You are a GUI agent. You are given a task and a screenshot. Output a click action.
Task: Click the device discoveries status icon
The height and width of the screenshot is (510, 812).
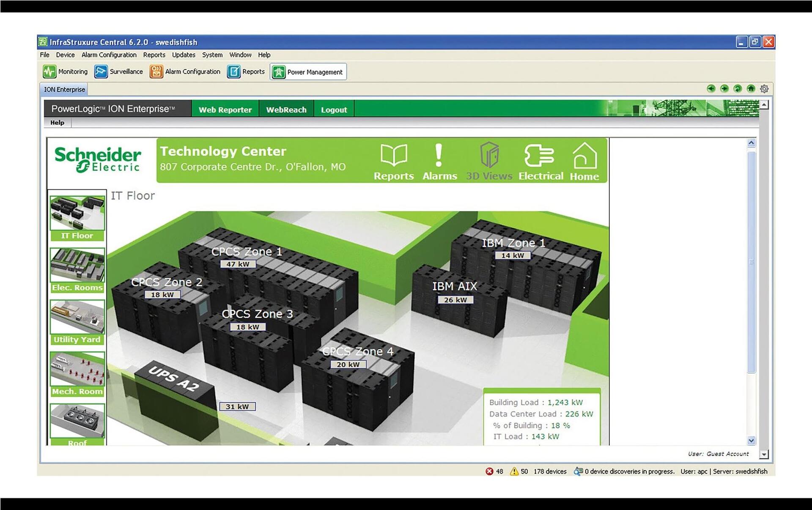tap(578, 471)
